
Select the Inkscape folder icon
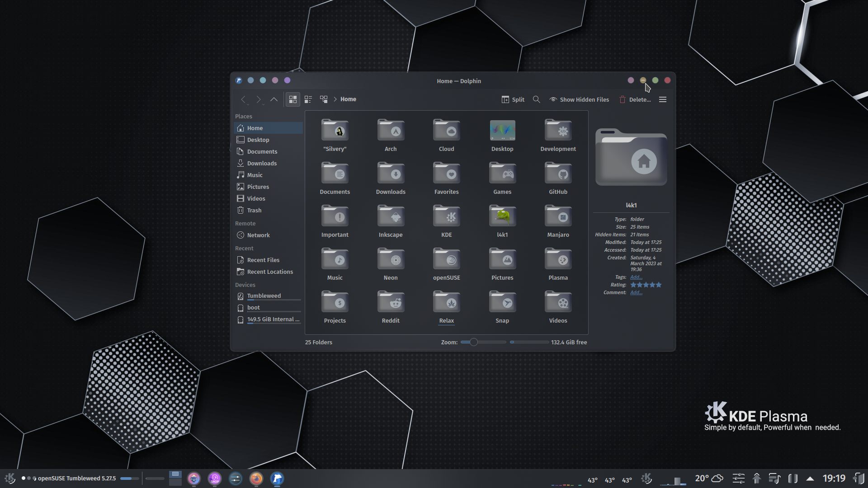click(391, 216)
